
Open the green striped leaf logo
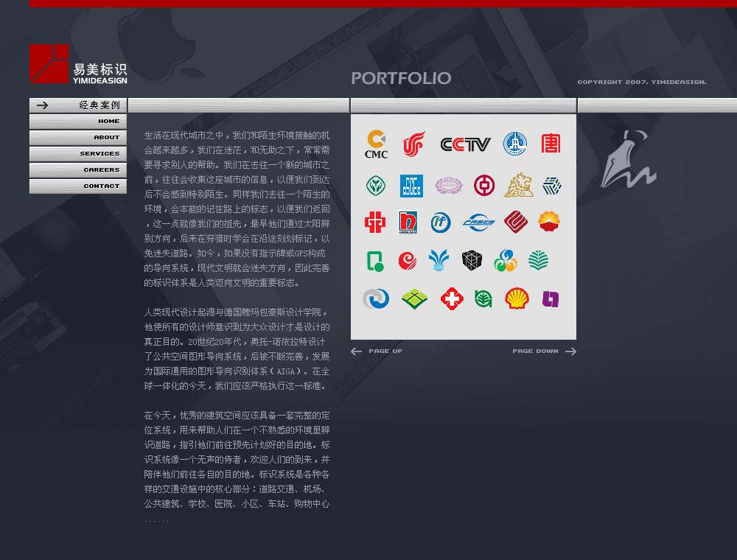[x=538, y=260]
